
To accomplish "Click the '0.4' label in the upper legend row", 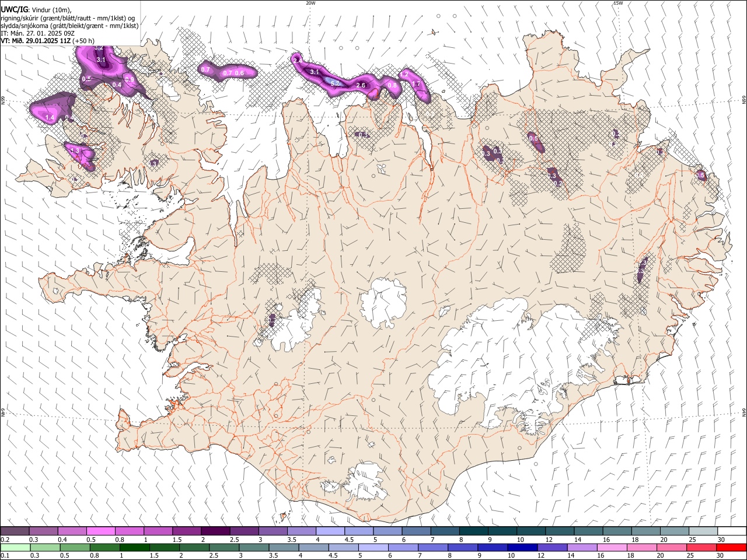I will click(62, 540).
